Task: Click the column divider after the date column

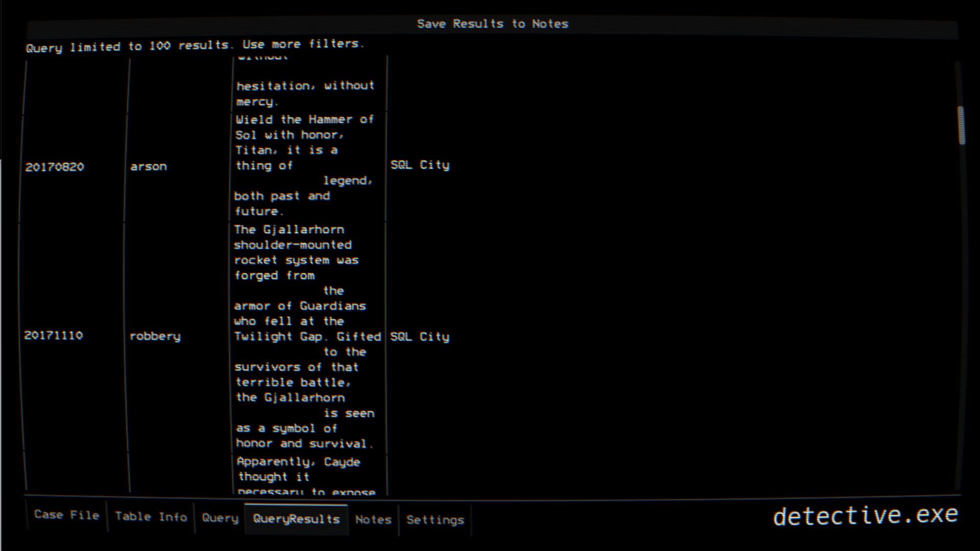Action: coord(124,255)
